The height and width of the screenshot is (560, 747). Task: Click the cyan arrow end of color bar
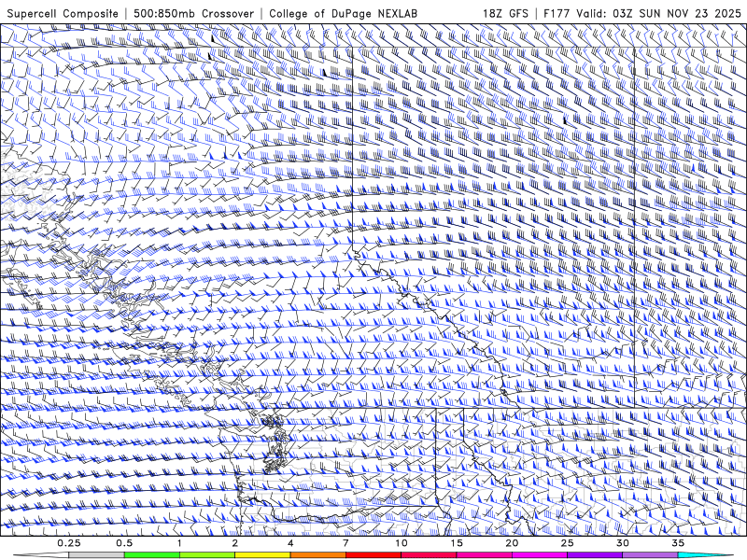point(706,555)
